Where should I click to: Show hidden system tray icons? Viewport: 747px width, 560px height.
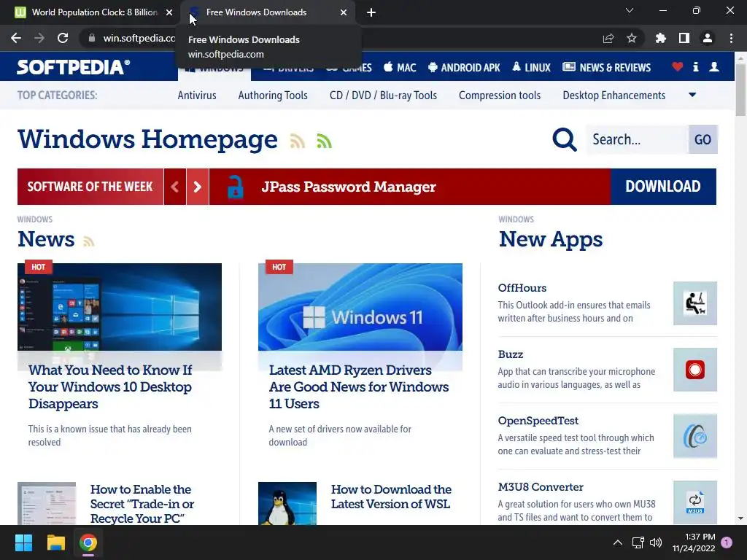pyautogui.click(x=617, y=542)
